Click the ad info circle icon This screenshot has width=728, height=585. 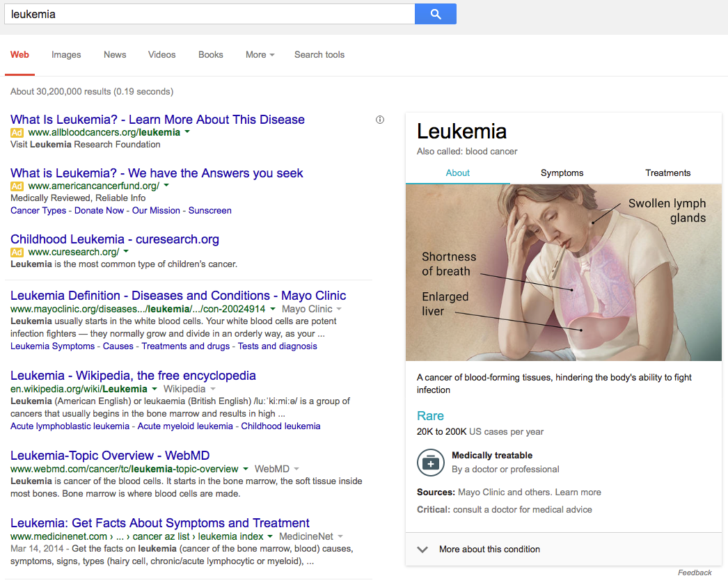(x=380, y=120)
